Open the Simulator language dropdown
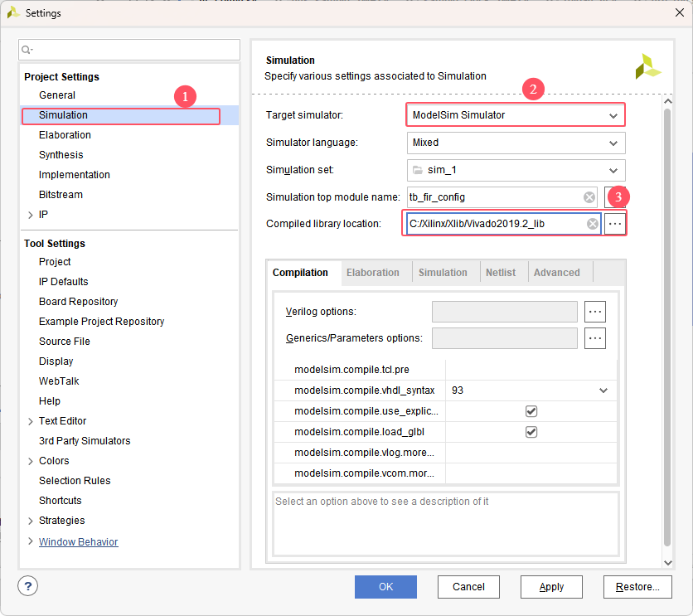Image resolution: width=693 pixels, height=616 pixels. 516,143
